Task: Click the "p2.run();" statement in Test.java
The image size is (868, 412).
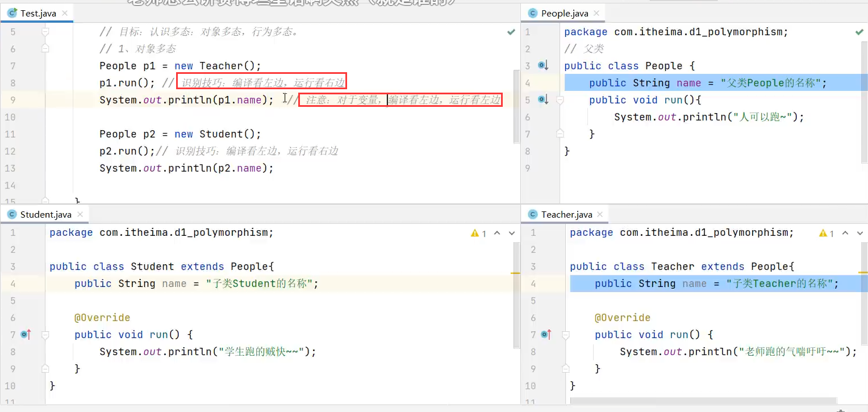Action: pyautogui.click(x=127, y=151)
